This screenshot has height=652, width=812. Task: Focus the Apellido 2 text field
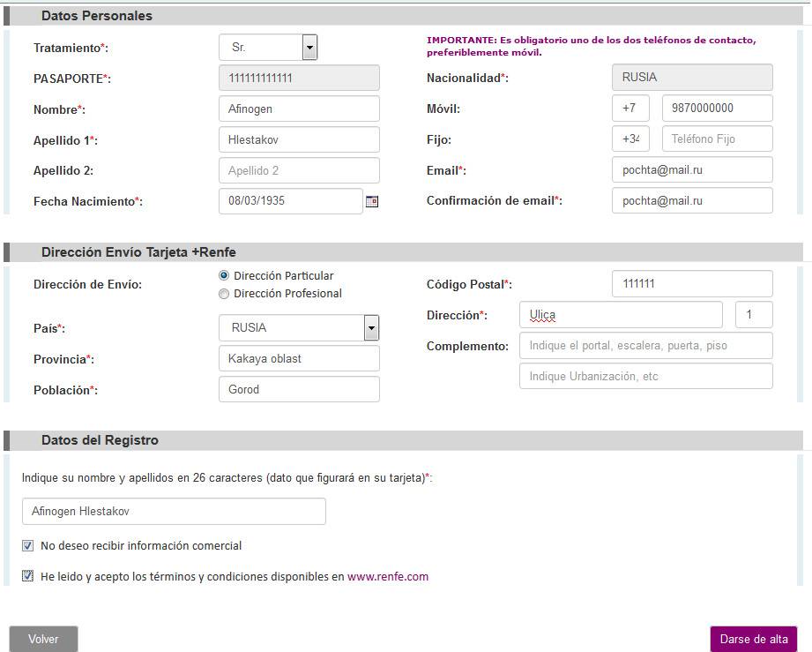(x=299, y=170)
